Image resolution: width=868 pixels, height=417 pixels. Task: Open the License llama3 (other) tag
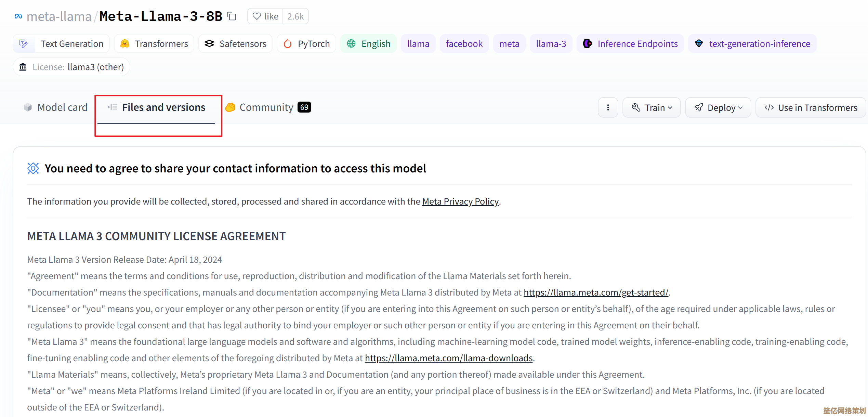pos(71,67)
